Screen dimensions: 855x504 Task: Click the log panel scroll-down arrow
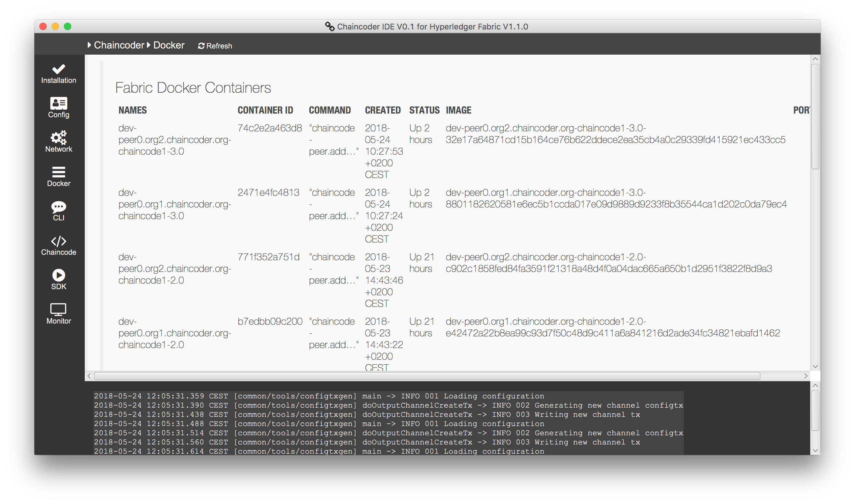[x=815, y=451]
